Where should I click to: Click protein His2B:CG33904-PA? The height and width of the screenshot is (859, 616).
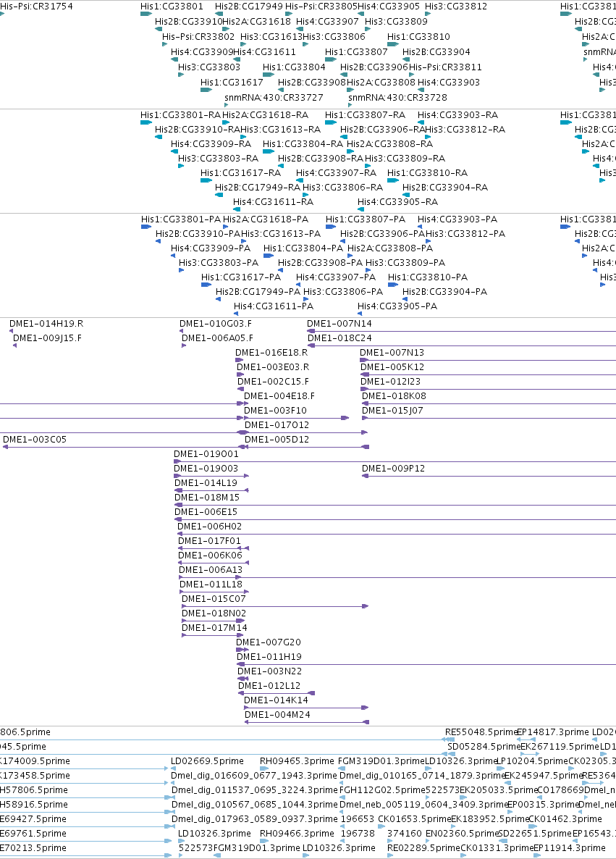(x=444, y=292)
